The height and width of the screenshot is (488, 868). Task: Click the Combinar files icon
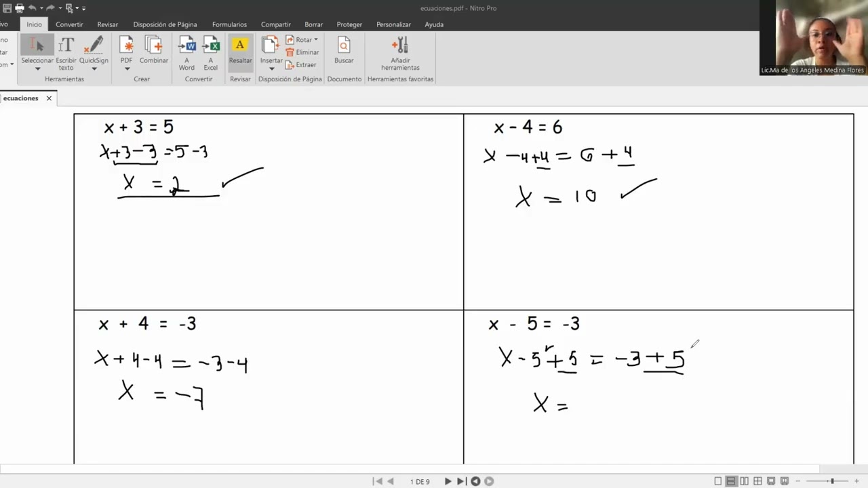(154, 45)
